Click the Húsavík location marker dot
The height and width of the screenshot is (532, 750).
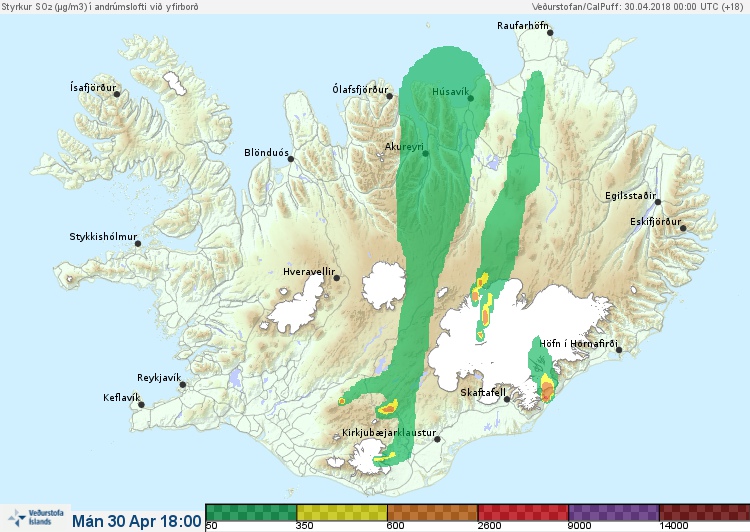tap(470, 98)
